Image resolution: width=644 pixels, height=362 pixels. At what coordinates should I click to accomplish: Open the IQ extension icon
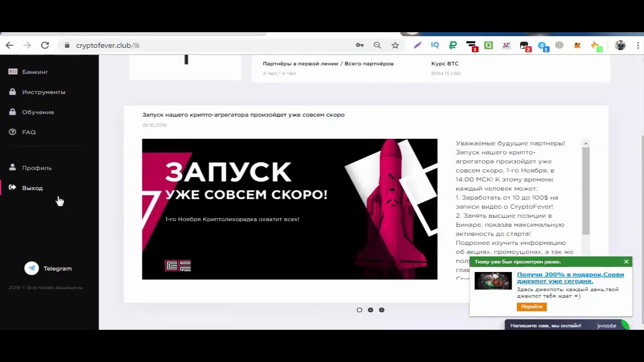[435, 45]
